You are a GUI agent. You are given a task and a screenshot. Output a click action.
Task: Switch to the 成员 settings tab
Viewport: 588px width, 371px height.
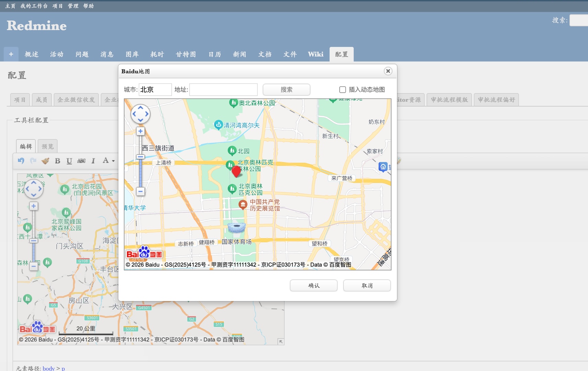point(42,100)
